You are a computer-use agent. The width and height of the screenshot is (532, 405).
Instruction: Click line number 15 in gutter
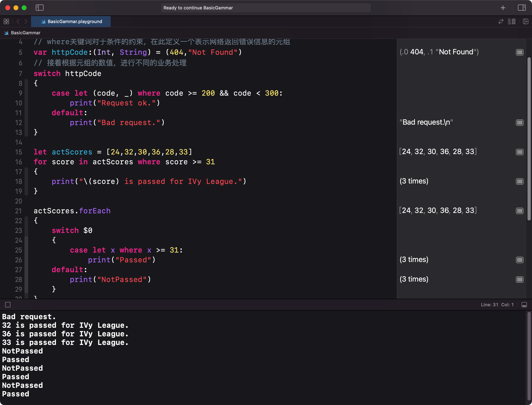click(18, 152)
